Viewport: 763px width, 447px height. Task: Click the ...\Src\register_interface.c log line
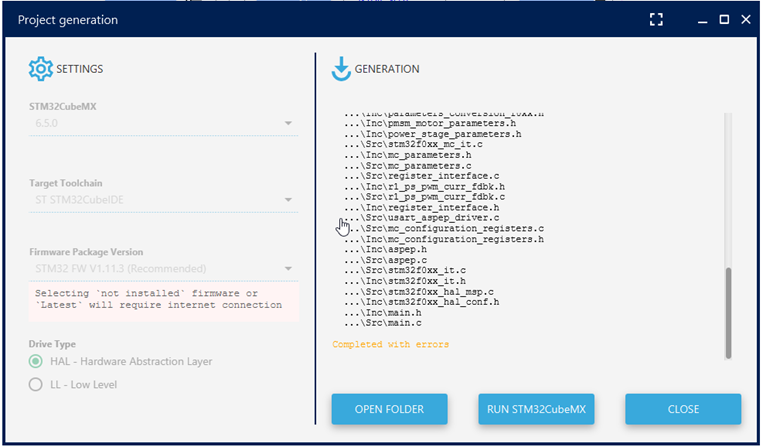(x=421, y=176)
